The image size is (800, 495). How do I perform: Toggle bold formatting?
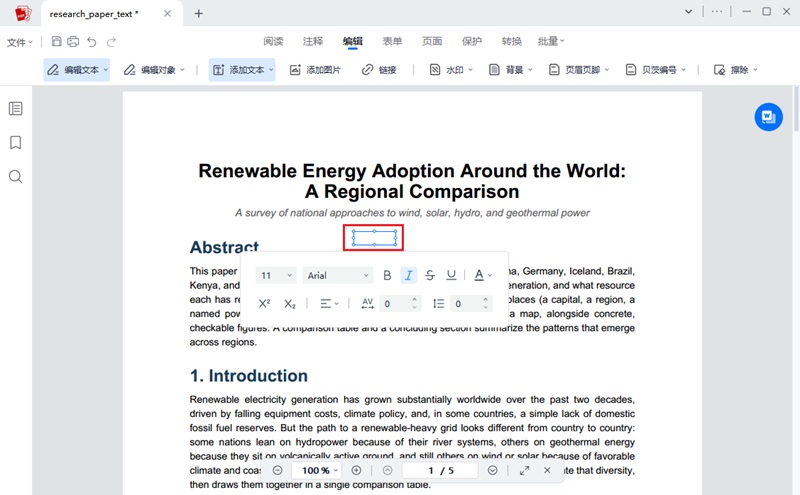[387, 276]
